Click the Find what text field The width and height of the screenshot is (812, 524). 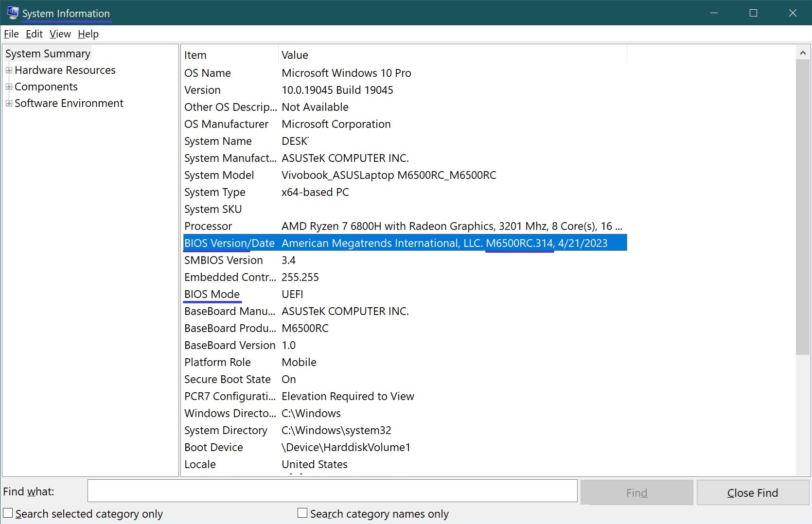point(332,491)
